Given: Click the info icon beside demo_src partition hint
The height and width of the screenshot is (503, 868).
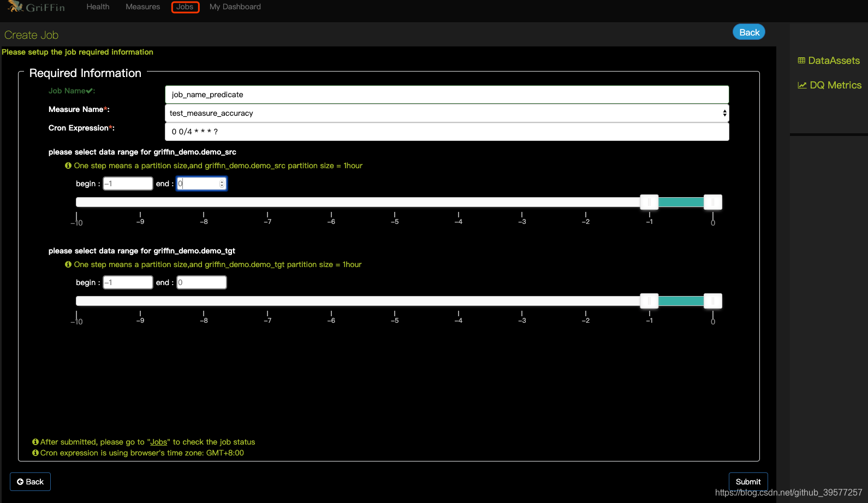Looking at the screenshot, I should tap(68, 165).
